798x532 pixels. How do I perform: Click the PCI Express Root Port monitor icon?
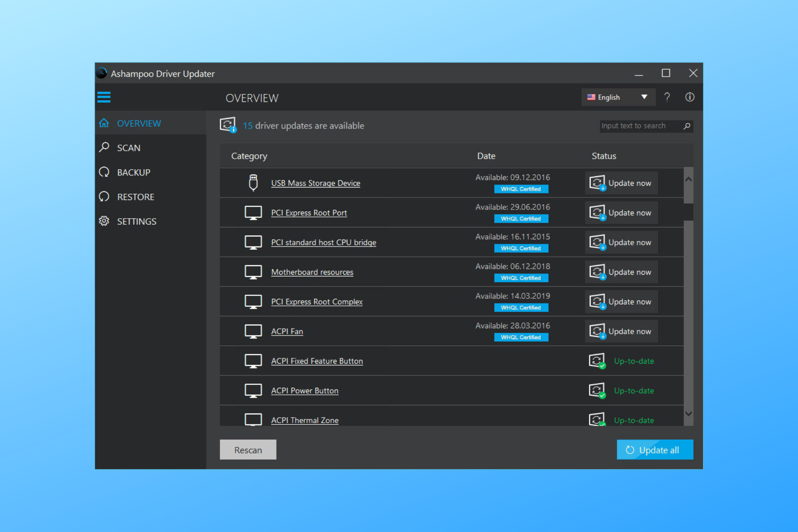tap(253, 213)
